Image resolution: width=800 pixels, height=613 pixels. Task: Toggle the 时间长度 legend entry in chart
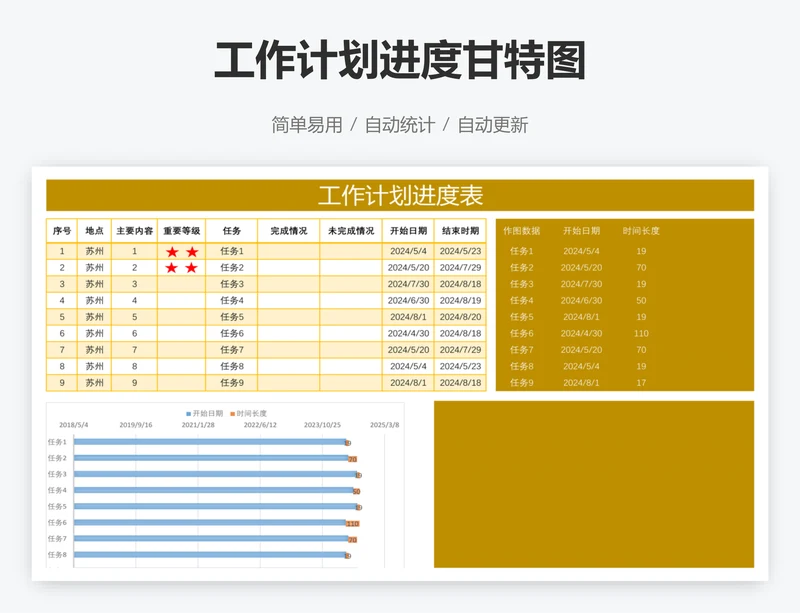pyautogui.click(x=248, y=413)
